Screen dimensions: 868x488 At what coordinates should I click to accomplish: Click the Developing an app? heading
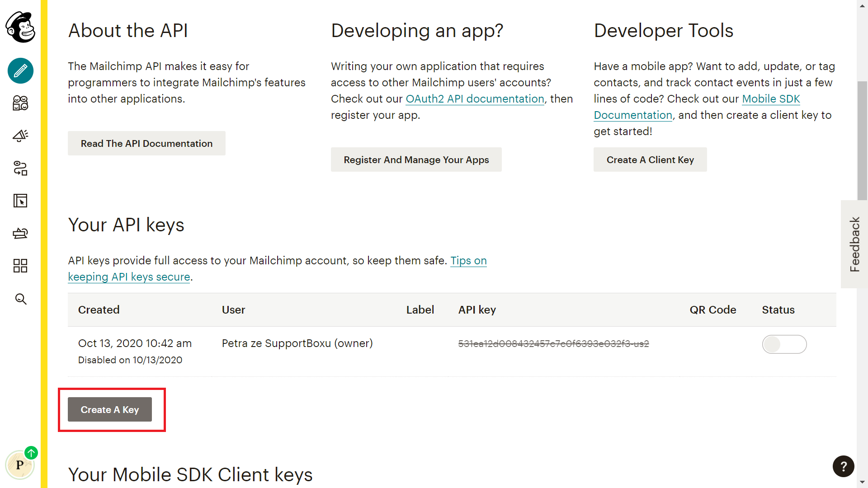[417, 31]
